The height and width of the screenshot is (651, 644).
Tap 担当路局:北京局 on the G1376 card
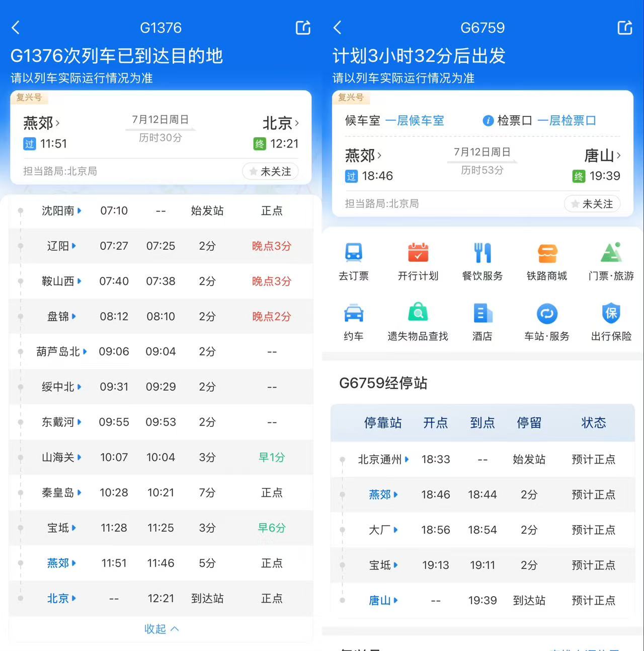pos(60,171)
